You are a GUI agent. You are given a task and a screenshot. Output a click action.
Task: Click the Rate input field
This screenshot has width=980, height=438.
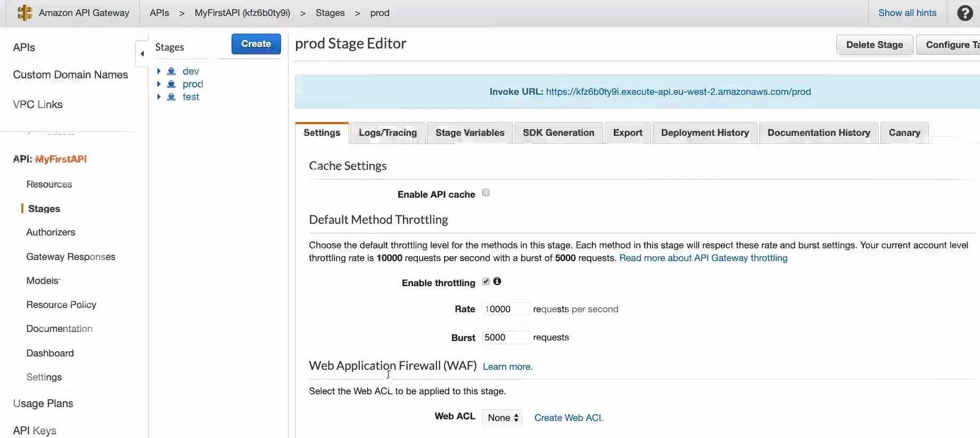(506, 309)
